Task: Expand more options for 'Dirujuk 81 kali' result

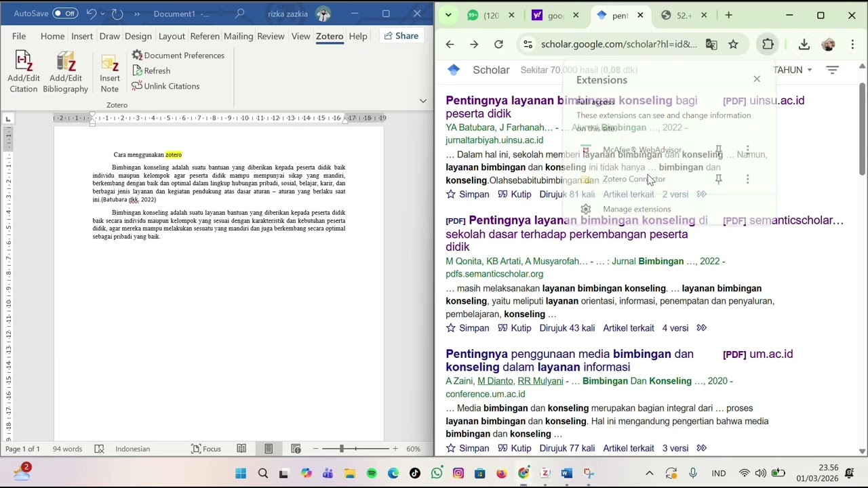Action: tap(702, 195)
